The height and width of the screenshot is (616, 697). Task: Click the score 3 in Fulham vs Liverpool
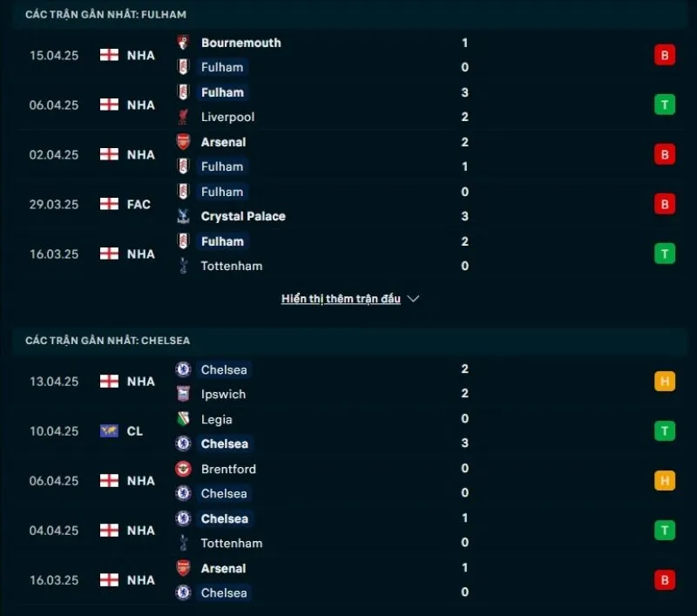tap(465, 92)
